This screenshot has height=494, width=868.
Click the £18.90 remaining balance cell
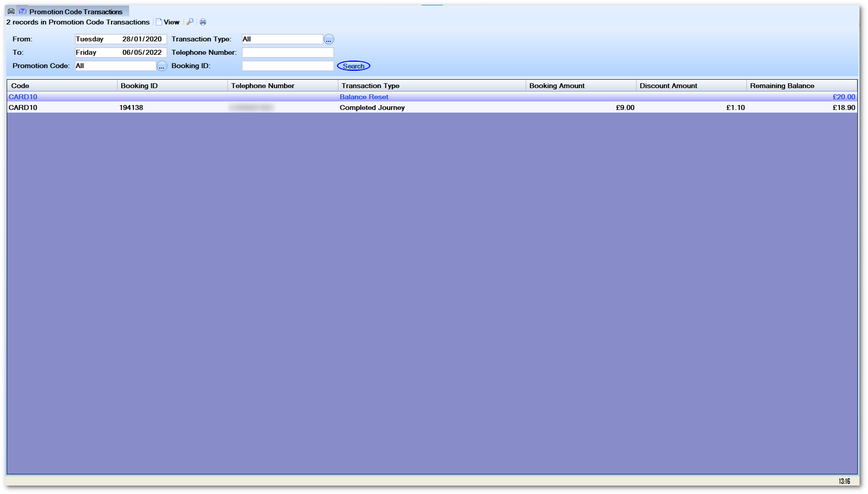(x=844, y=108)
